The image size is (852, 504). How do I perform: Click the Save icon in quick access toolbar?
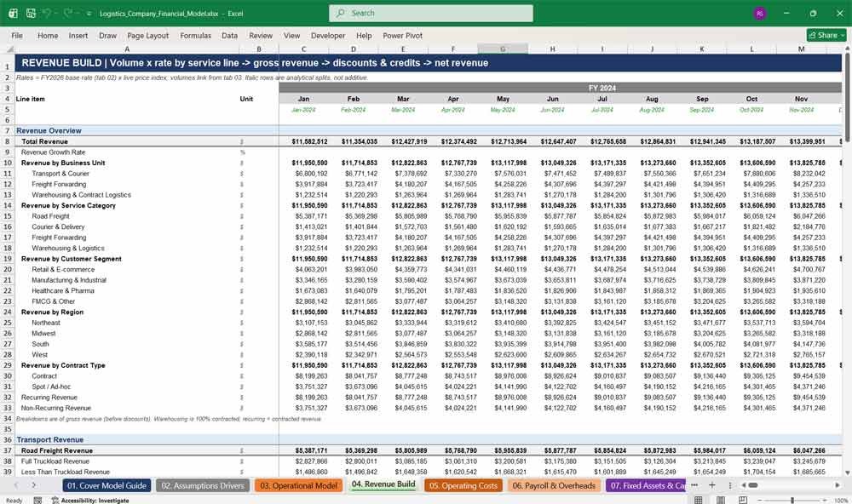(31, 13)
